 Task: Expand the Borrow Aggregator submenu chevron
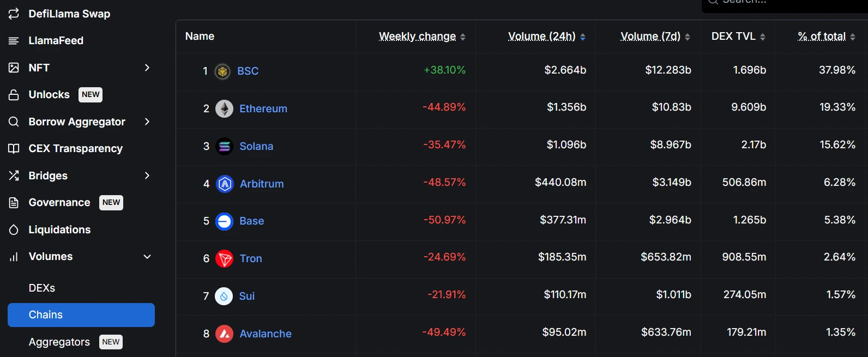point(147,122)
